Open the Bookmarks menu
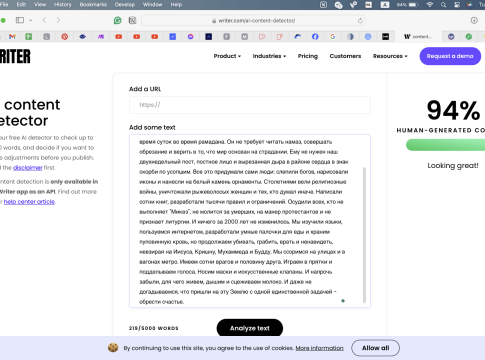Viewport: 485px width, 360px height. pos(93,5)
